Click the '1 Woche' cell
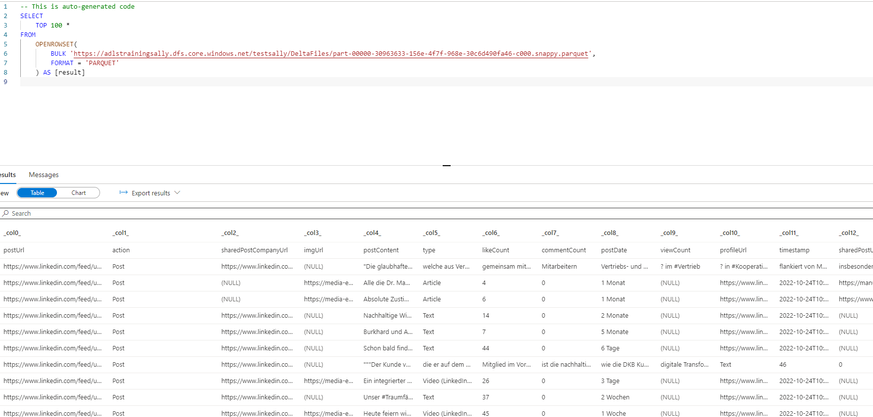 pyautogui.click(x=614, y=414)
